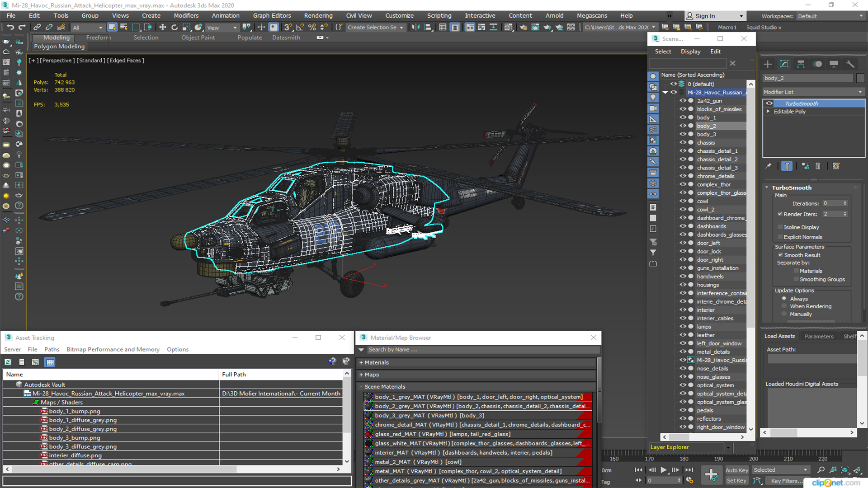Click the Pin Stack icon
868x488 pixels.
(768, 166)
